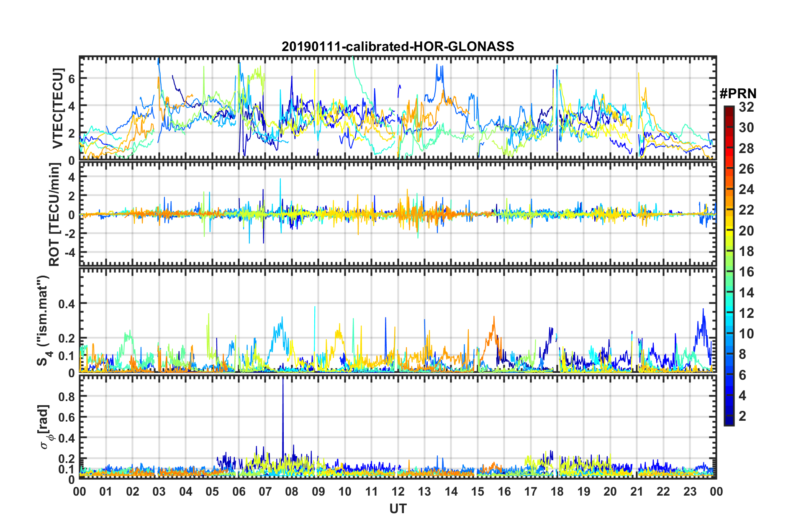Click x-axis tick label 21
The image size is (796, 532).
point(637,491)
